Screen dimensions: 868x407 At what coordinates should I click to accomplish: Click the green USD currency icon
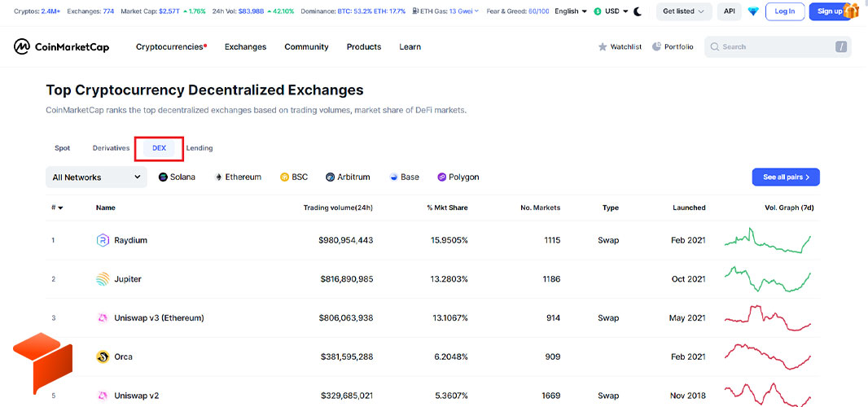coord(598,11)
